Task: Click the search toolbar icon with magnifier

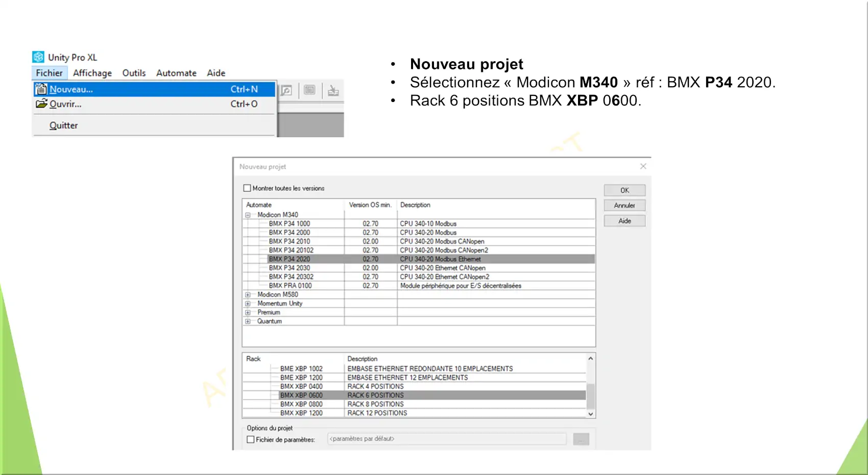Action: click(x=286, y=91)
